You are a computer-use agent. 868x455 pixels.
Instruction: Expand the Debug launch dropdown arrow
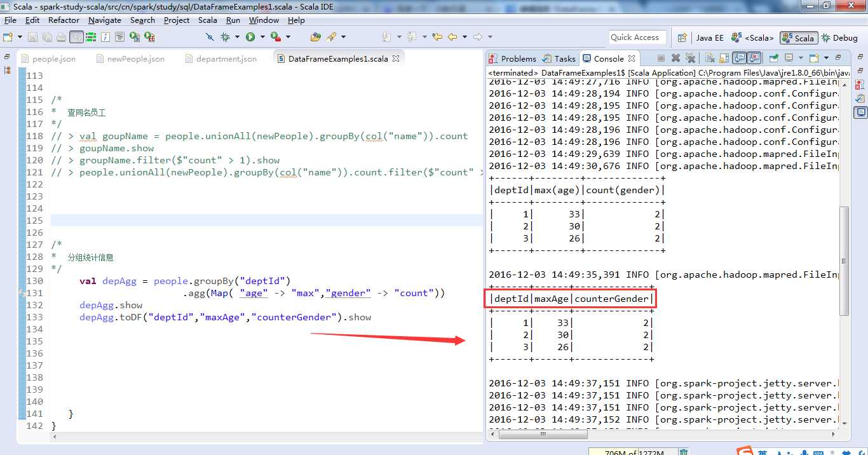click(237, 37)
